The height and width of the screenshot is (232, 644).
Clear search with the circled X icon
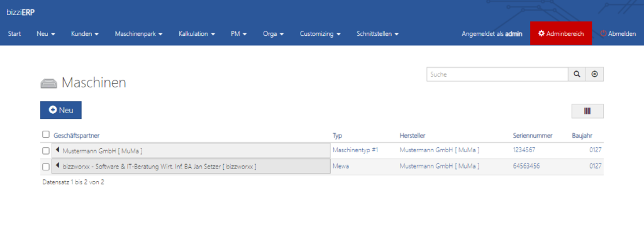point(594,74)
